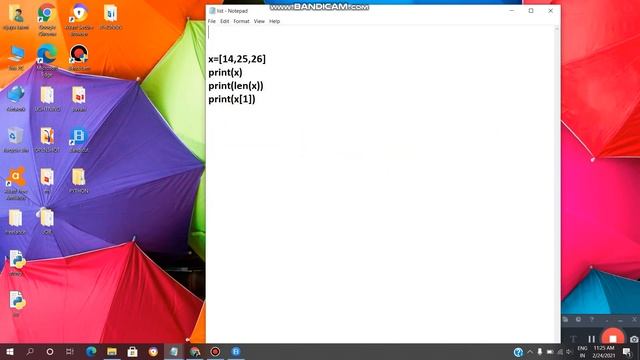Select the Network globe desktop icon
This screenshot has height=360, width=640.
(16, 99)
